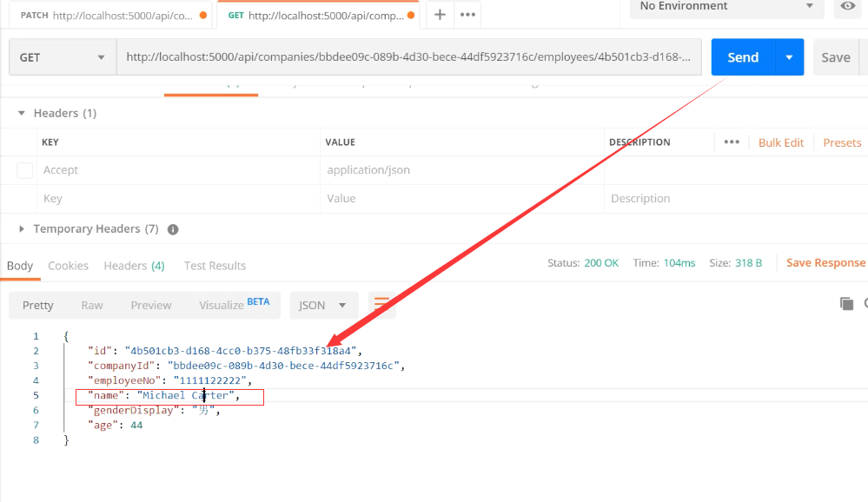Open the No Environment dropdown
Screen dimensions: 868x502
point(727,7)
